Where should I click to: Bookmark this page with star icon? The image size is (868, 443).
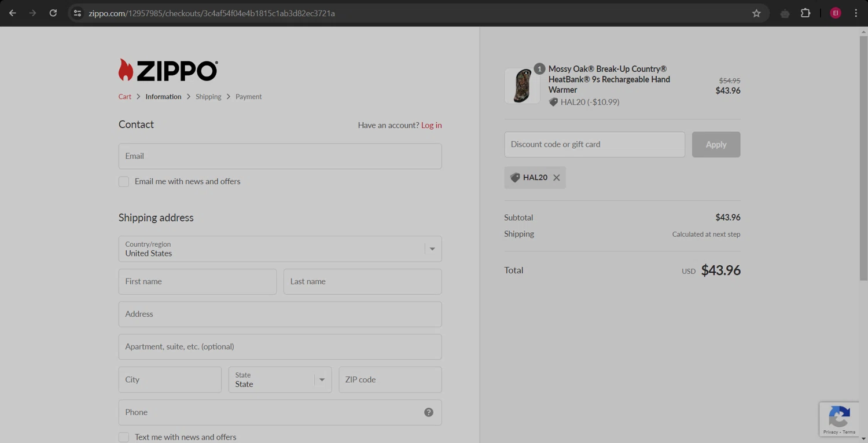pos(756,13)
